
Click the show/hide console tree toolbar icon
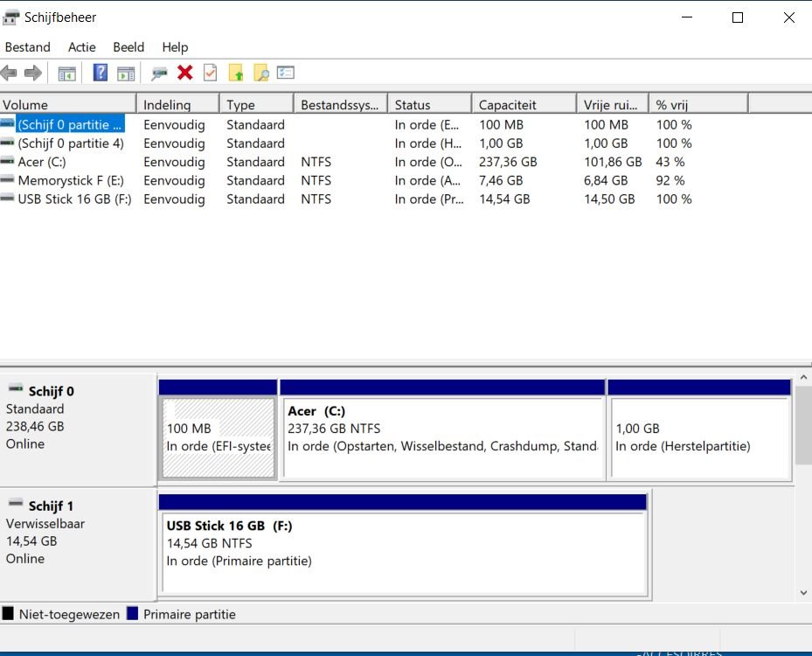coord(67,73)
